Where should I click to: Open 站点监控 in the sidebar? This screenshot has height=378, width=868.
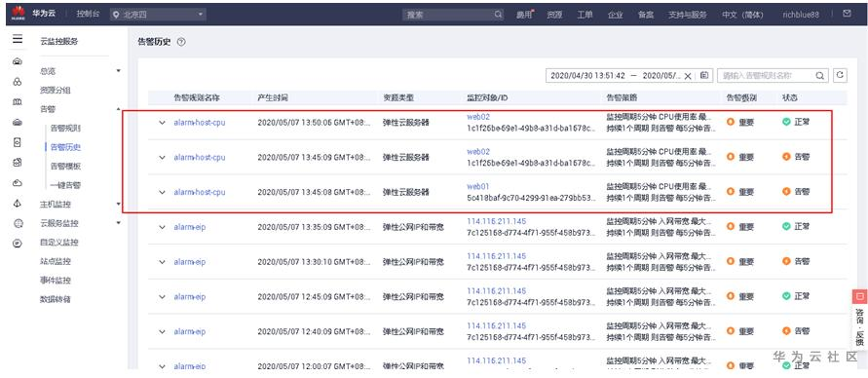click(x=56, y=261)
